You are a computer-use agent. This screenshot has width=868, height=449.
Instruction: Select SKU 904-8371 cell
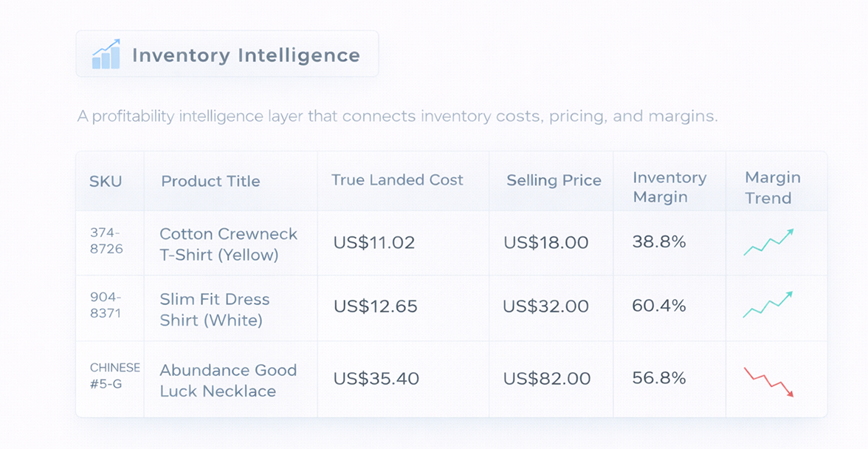106,304
